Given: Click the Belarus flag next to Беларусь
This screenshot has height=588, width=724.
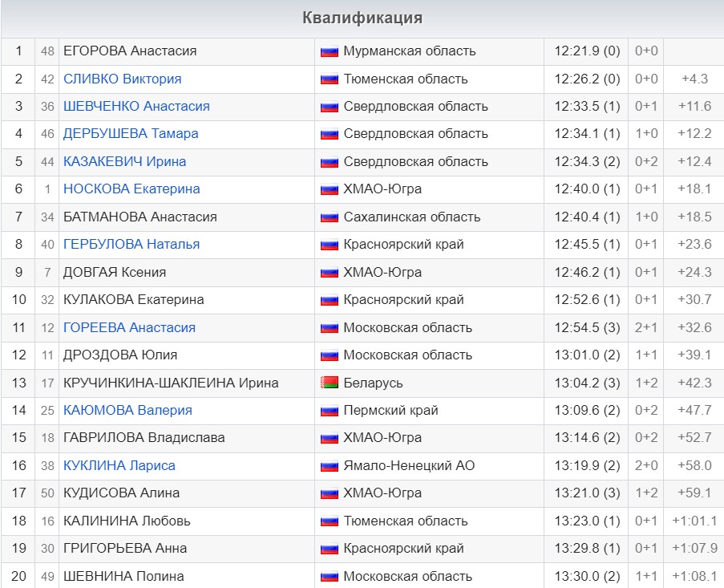Looking at the screenshot, I should pyautogui.click(x=329, y=383).
